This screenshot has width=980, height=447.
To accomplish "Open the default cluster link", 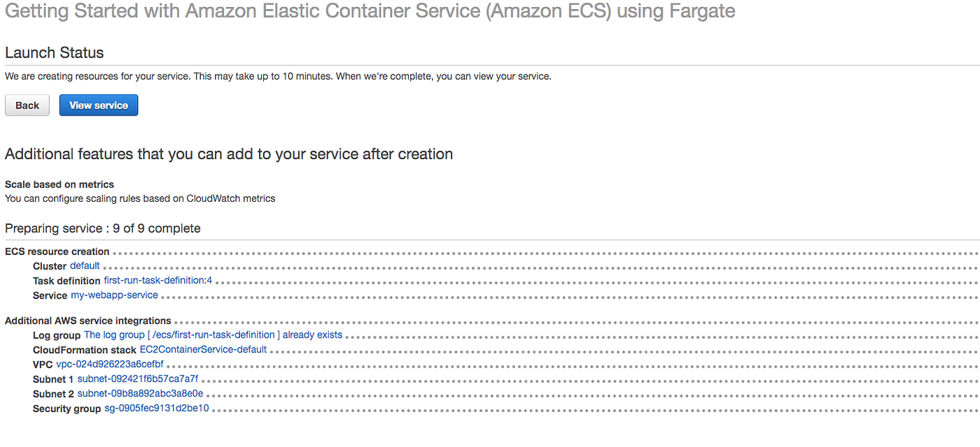I will 85,266.
